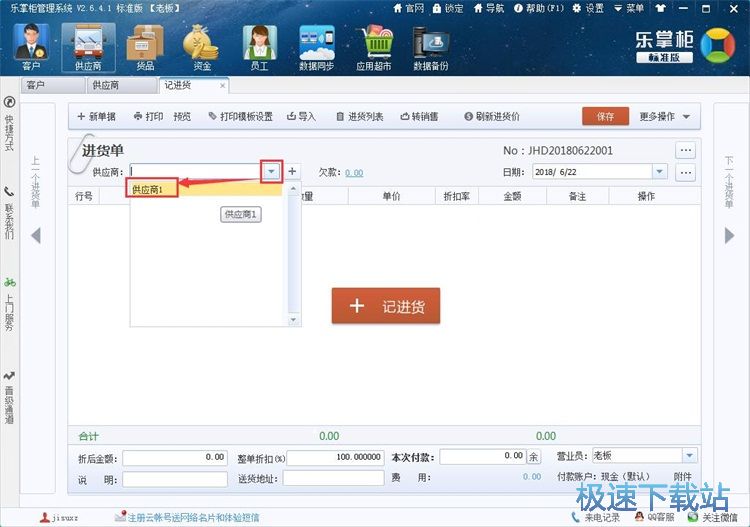Expand the 更多操作 dropdown

pos(664,117)
